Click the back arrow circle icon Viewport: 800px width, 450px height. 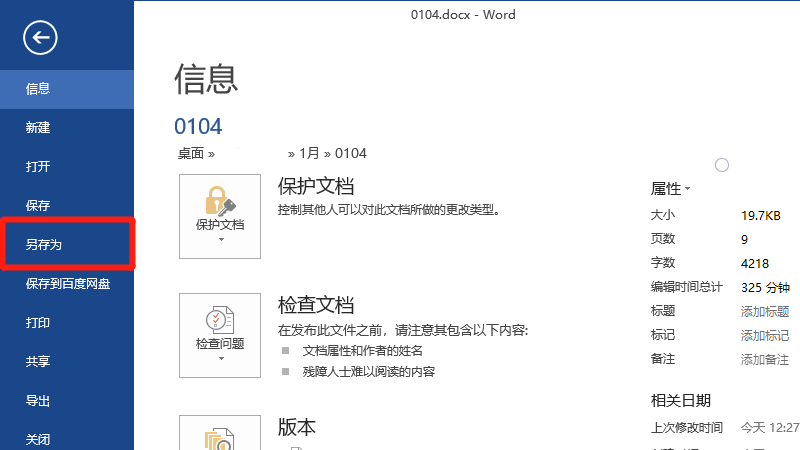41,38
